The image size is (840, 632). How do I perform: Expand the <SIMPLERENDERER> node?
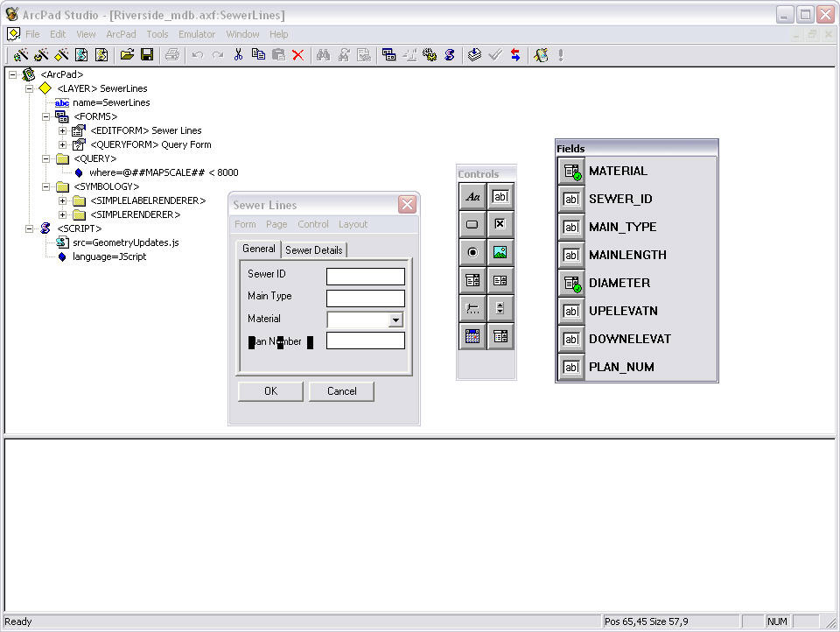coord(63,214)
